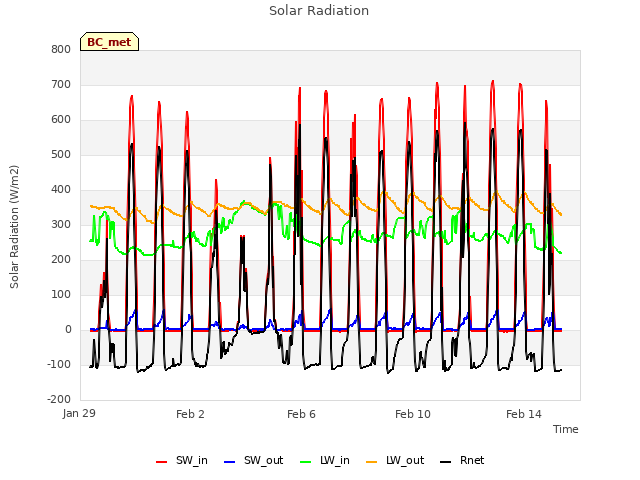Click the SW_out blue legend swatch
This screenshot has width=640, height=480.
pos(230,462)
